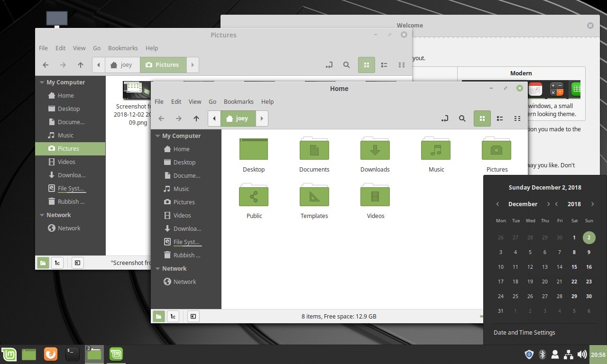
Task: Open Firefox from the taskbar
Action: pos(50,354)
